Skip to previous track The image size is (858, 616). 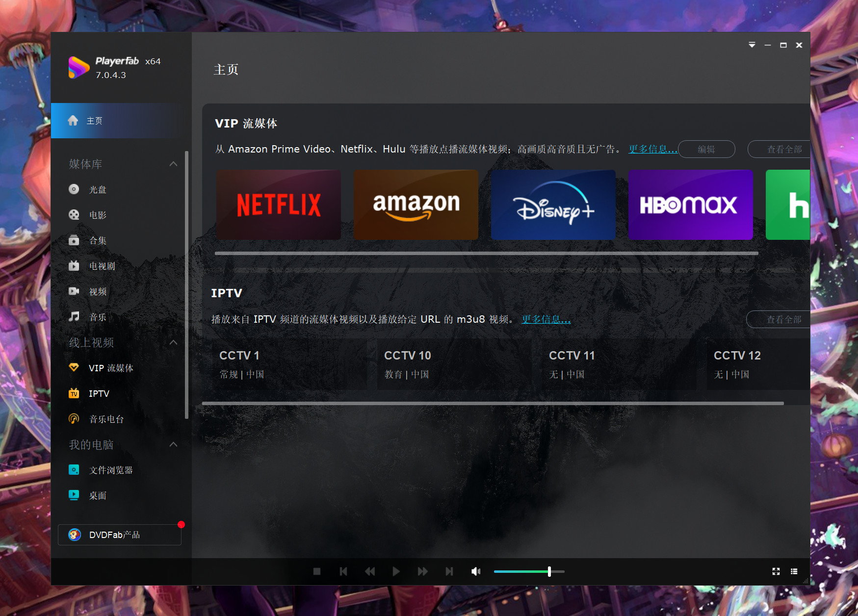[x=343, y=571]
